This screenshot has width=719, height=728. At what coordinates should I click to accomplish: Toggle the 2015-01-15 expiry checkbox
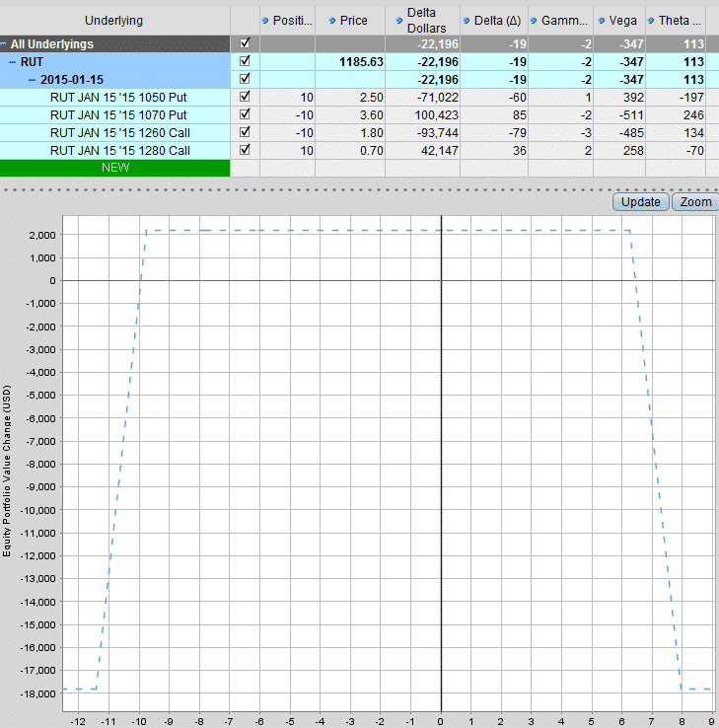pos(245,79)
